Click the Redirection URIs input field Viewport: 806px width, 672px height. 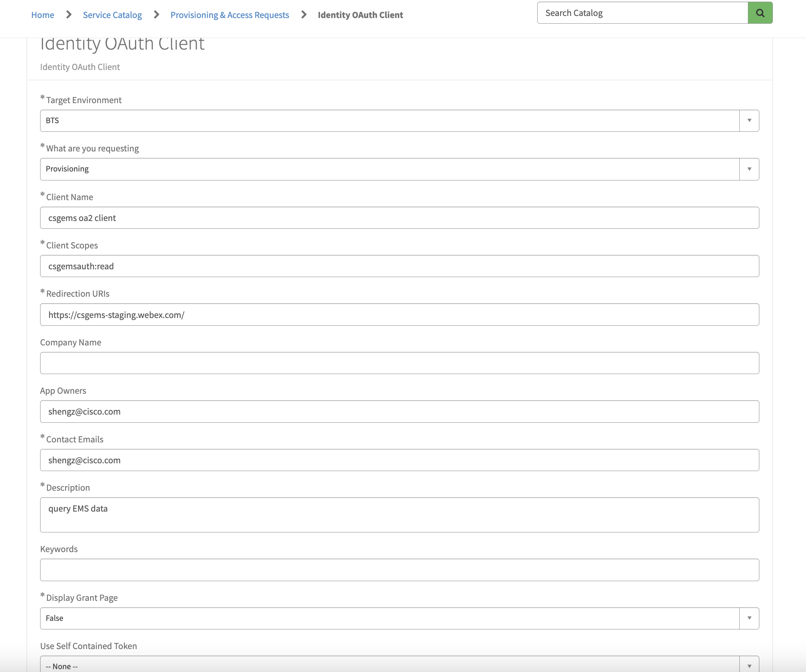(x=399, y=315)
